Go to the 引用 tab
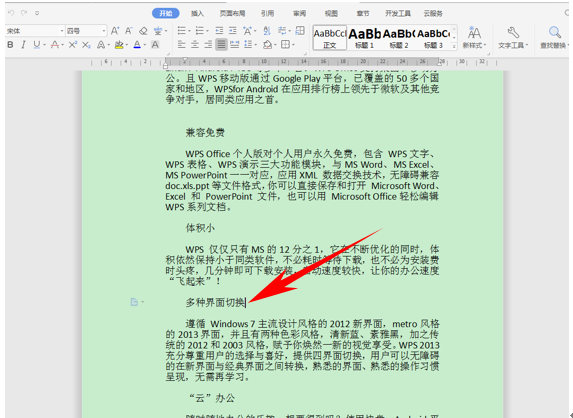The image size is (573, 418). 267,14
